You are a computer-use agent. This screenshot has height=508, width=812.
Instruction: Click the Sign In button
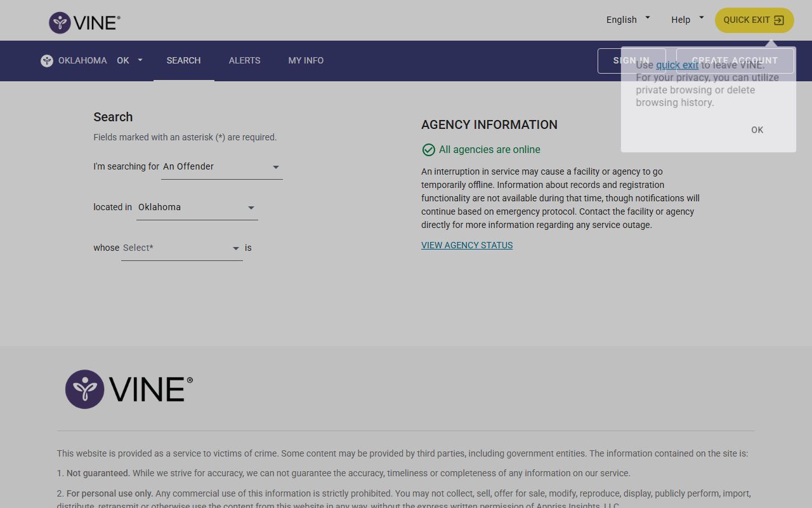click(x=631, y=60)
